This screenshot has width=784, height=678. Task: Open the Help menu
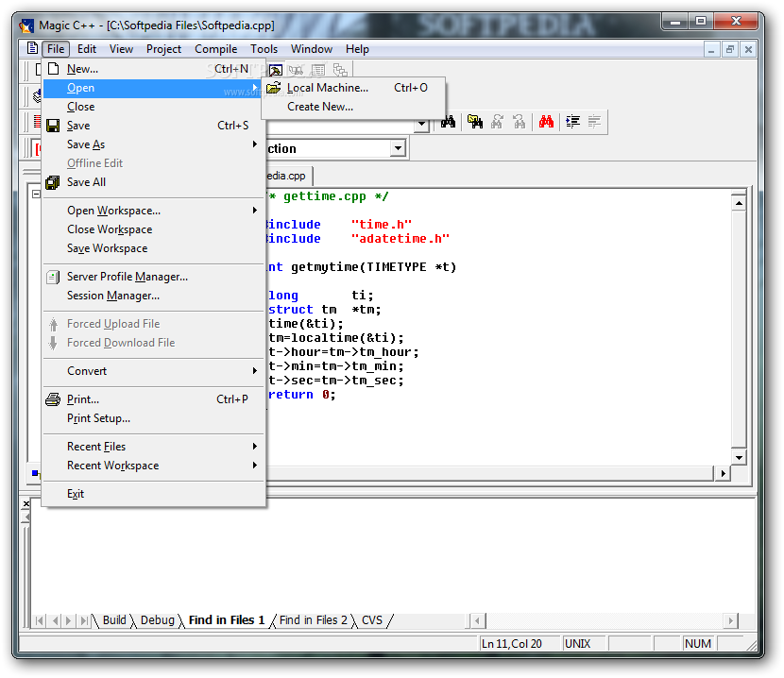[357, 49]
